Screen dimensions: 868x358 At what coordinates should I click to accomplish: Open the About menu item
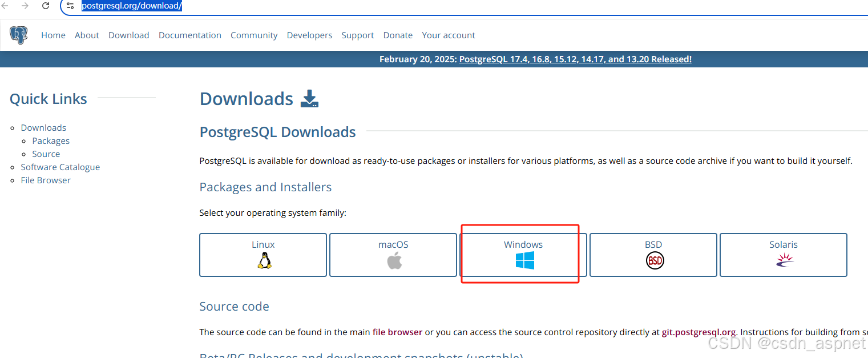(x=87, y=35)
